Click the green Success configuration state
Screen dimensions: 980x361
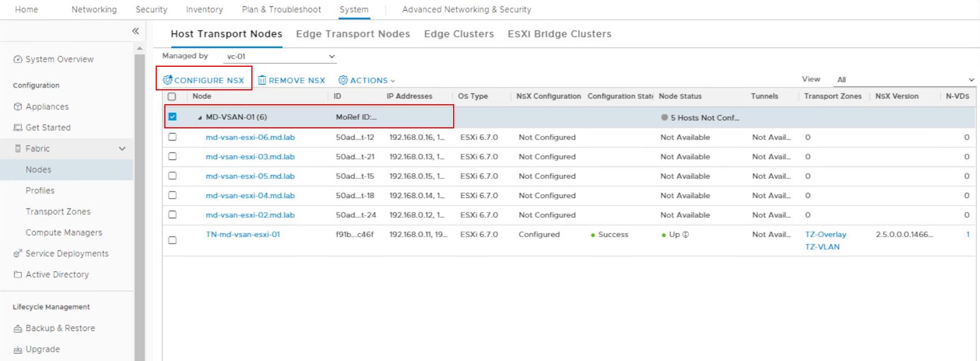609,235
